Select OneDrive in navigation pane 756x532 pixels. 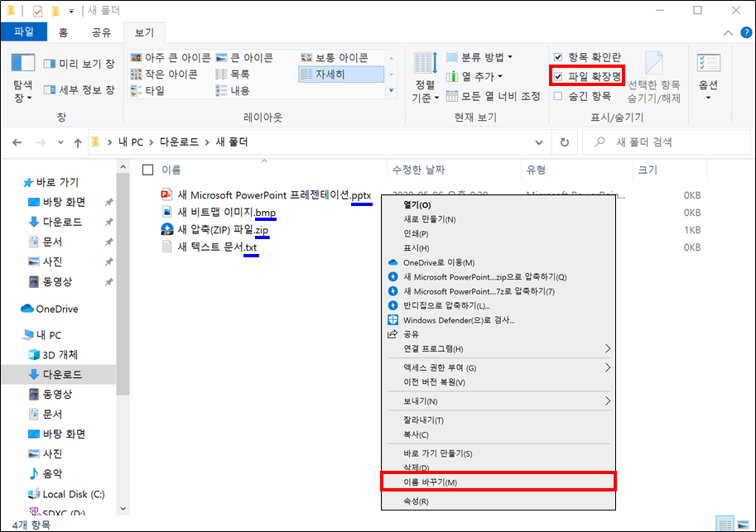pos(50,309)
